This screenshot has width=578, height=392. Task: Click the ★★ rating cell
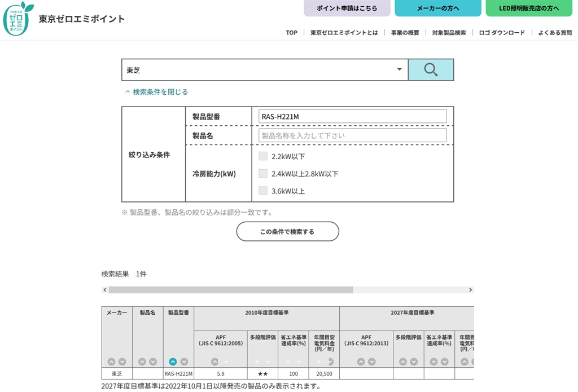tap(262, 373)
